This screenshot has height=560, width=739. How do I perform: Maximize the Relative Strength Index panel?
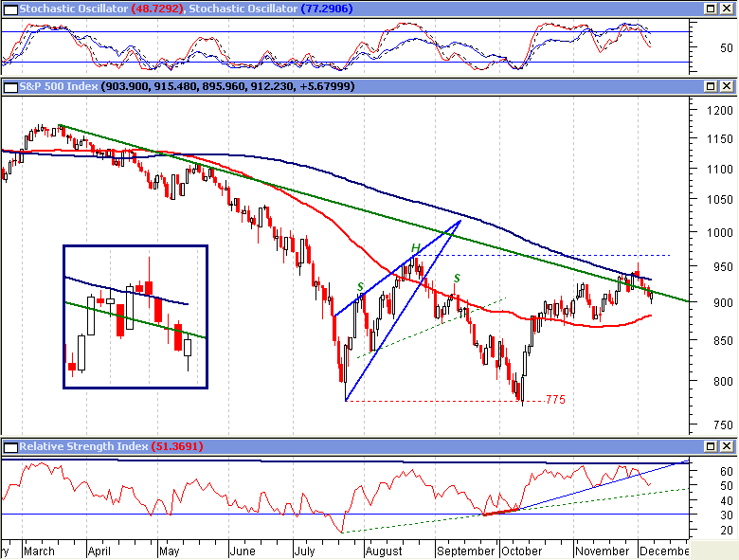[711, 446]
